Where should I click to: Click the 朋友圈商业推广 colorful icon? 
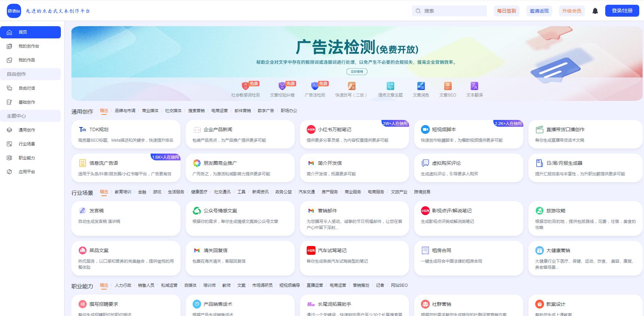[x=197, y=163]
